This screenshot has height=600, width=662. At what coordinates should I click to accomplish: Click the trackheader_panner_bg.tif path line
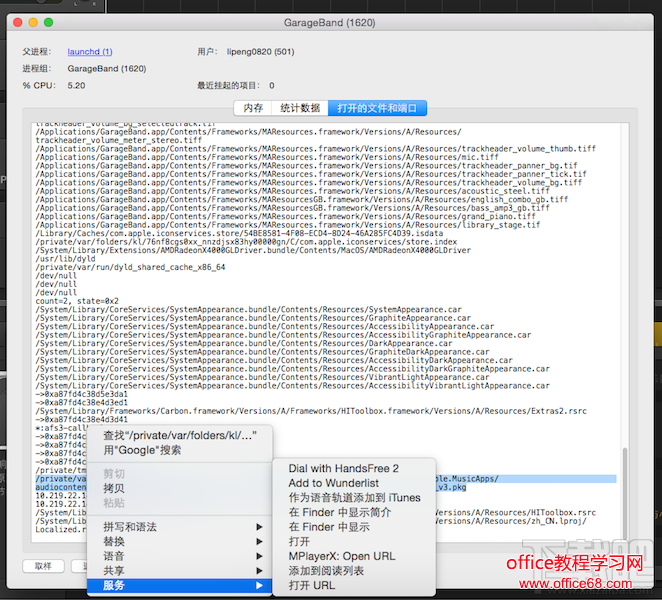(x=307, y=166)
